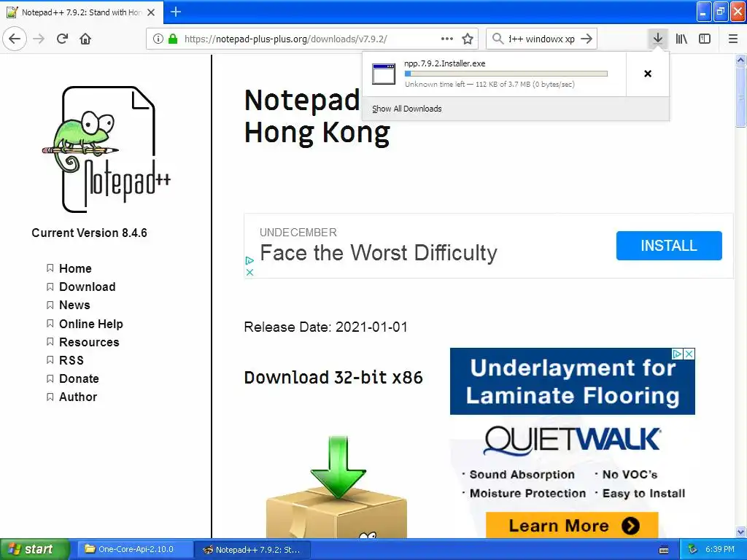Open the Donate sidebar link

pyautogui.click(x=79, y=378)
